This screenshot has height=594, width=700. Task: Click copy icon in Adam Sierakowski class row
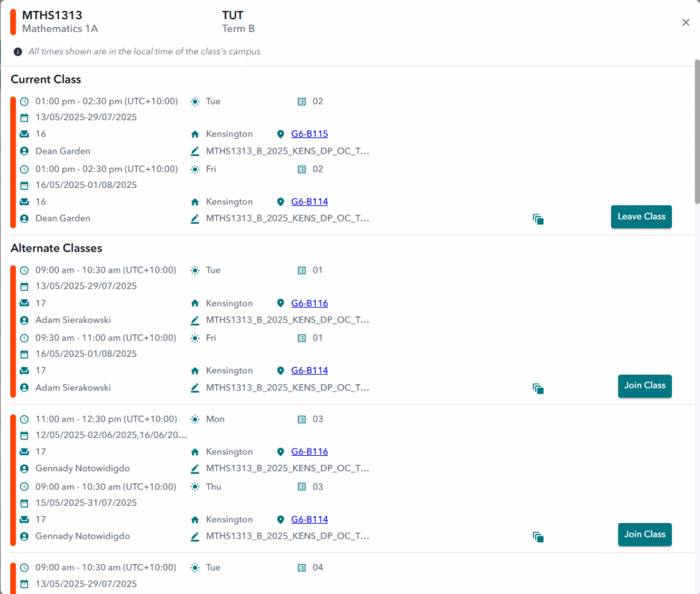(x=538, y=388)
